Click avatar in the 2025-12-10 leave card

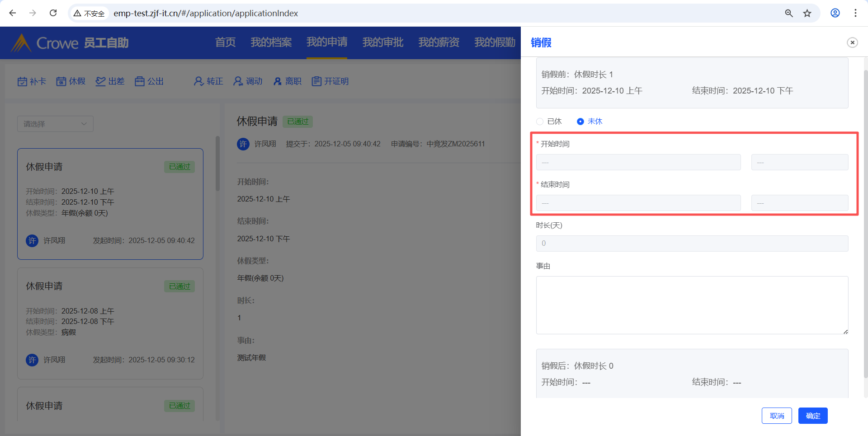tap(32, 241)
